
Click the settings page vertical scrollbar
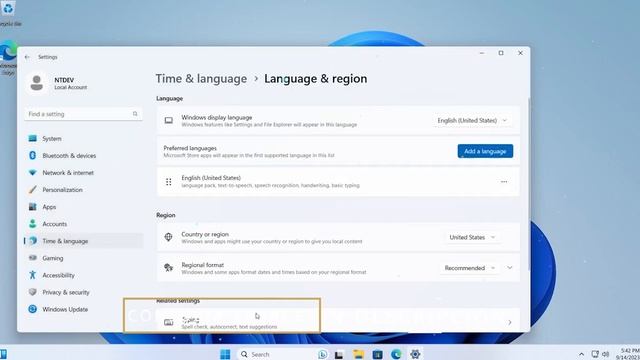(x=529, y=184)
